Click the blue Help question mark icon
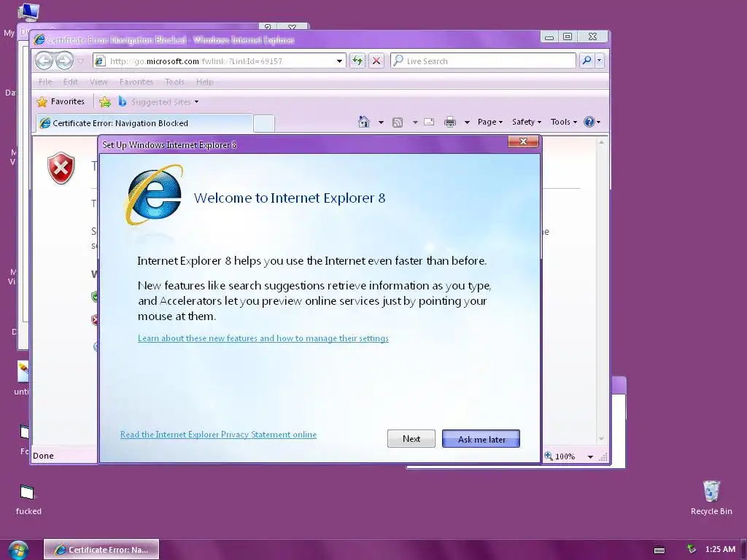The image size is (747, 560). click(589, 122)
